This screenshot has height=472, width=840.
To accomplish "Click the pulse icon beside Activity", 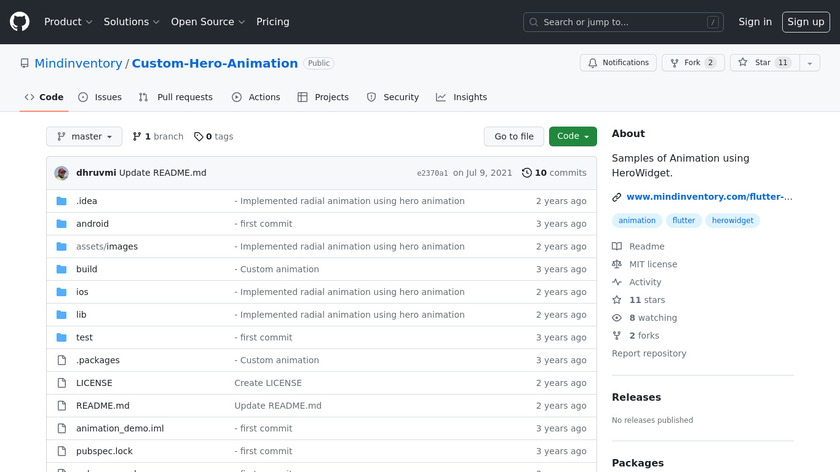I will click(x=617, y=282).
